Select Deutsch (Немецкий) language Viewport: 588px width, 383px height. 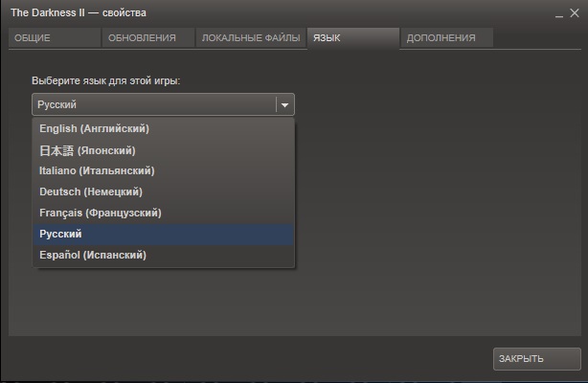point(164,191)
